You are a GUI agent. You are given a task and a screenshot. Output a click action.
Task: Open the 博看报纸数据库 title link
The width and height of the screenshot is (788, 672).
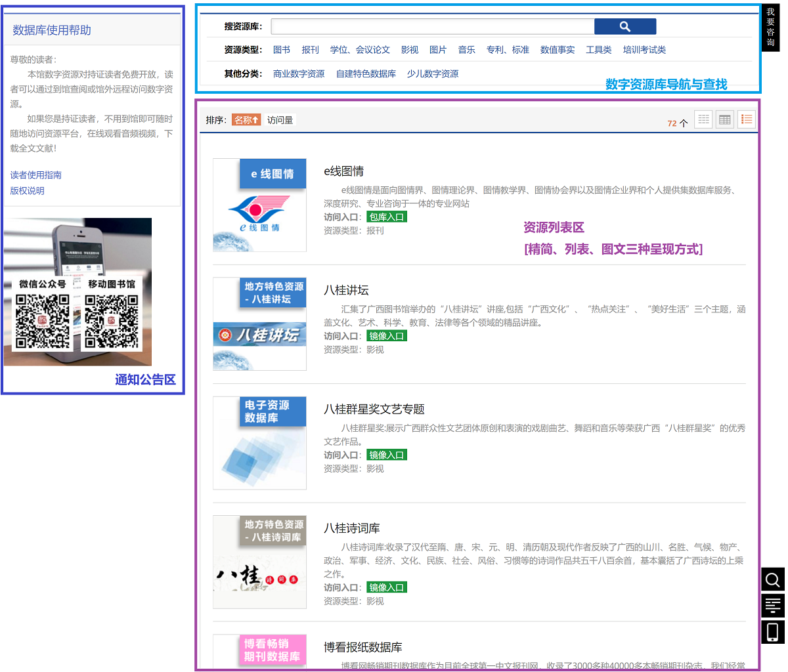(x=363, y=648)
